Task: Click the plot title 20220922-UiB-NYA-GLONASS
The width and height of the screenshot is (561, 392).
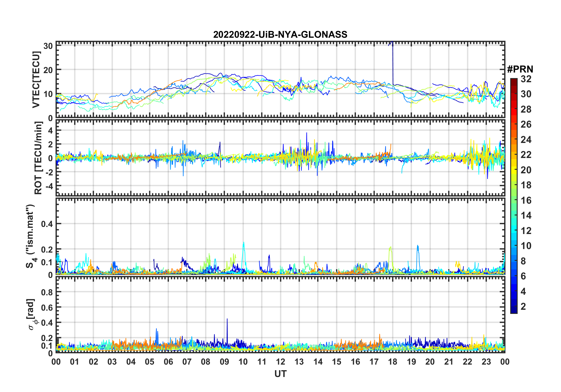Action: pos(280,35)
